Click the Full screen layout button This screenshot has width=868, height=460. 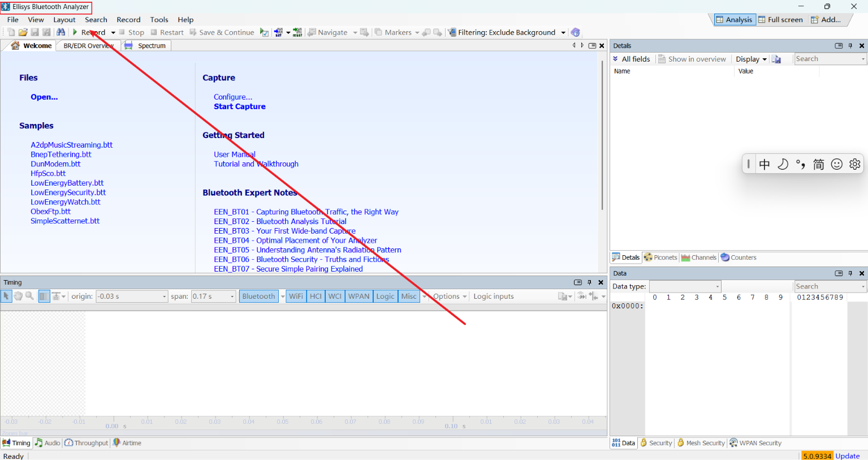coord(780,19)
